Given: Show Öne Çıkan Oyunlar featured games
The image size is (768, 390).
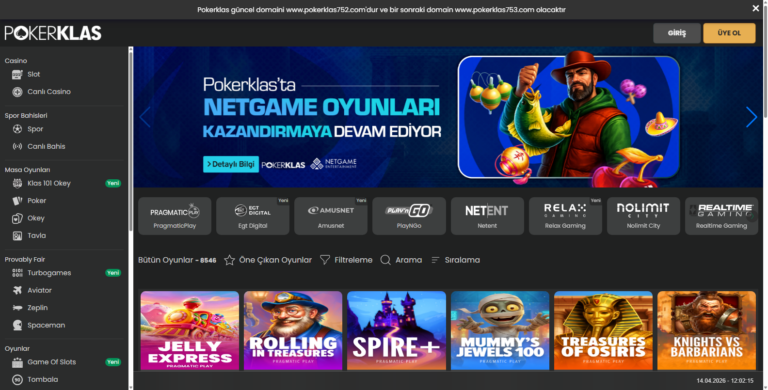Looking at the screenshot, I should (x=275, y=260).
